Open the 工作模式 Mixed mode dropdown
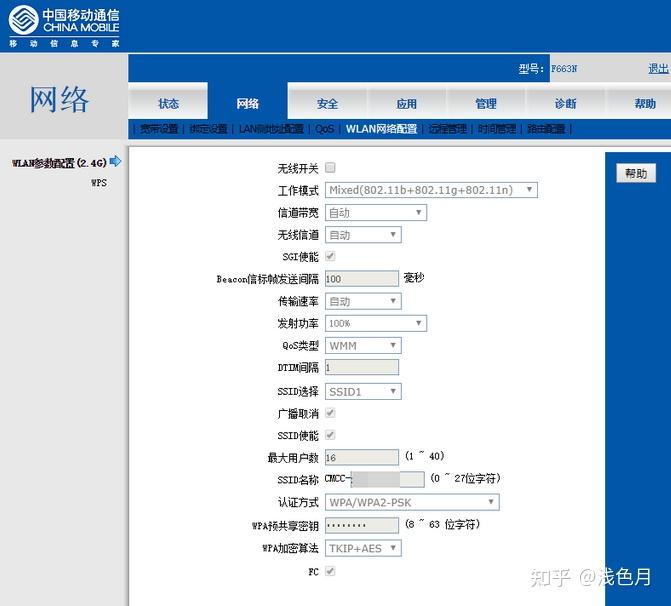 pyautogui.click(x=431, y=190)
